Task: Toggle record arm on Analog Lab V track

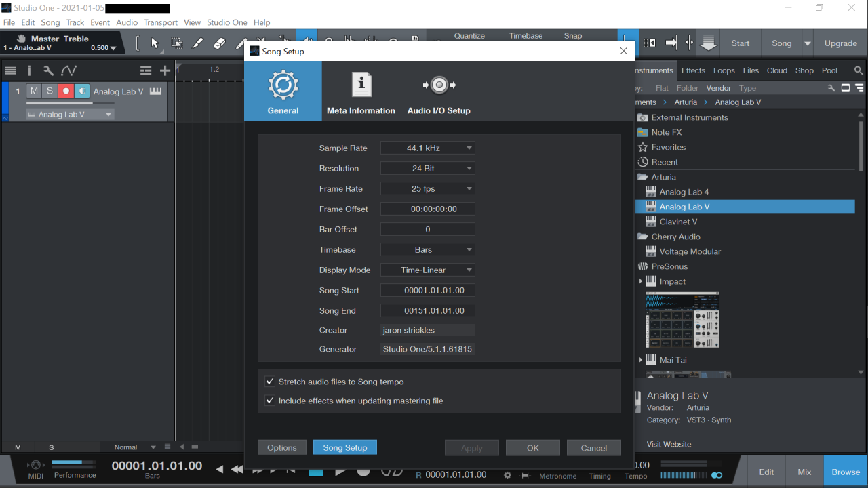Action: click(66, 91)
